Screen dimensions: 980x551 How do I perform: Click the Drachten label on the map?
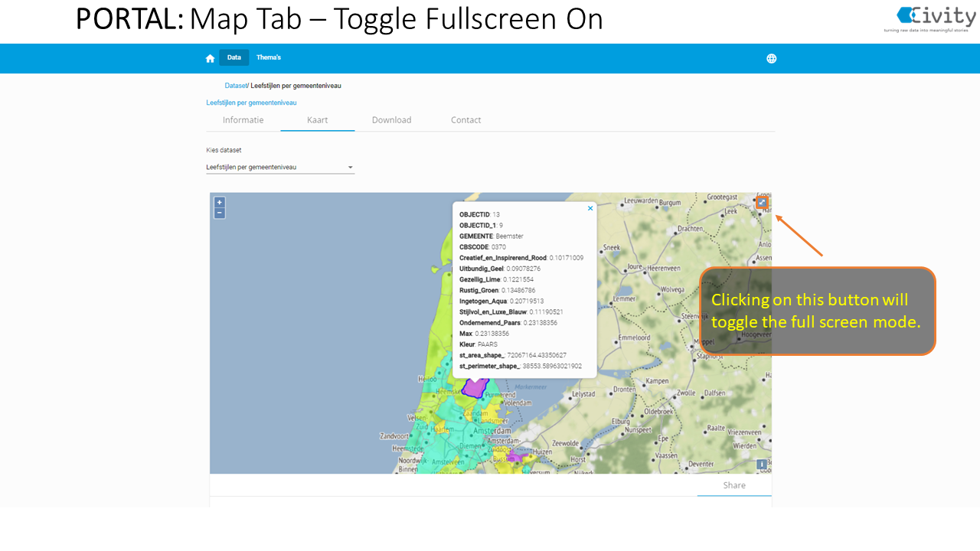click(x=690, y=229)
